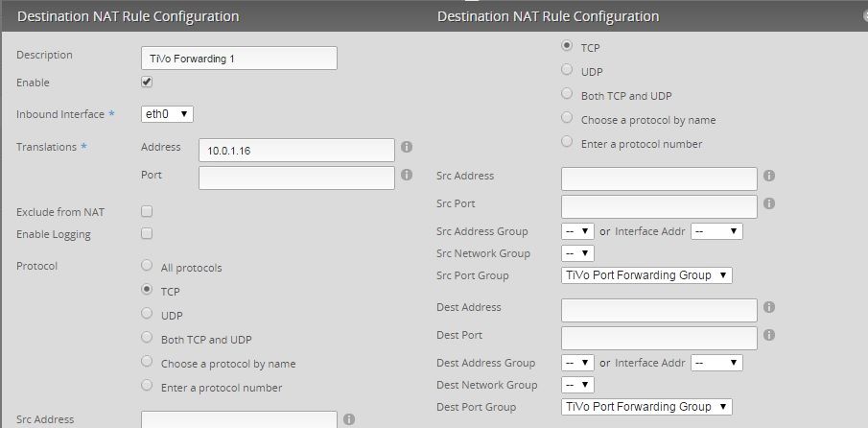Click info icon next to Dest Port
868x428 pixels.
tap(769, 335)
